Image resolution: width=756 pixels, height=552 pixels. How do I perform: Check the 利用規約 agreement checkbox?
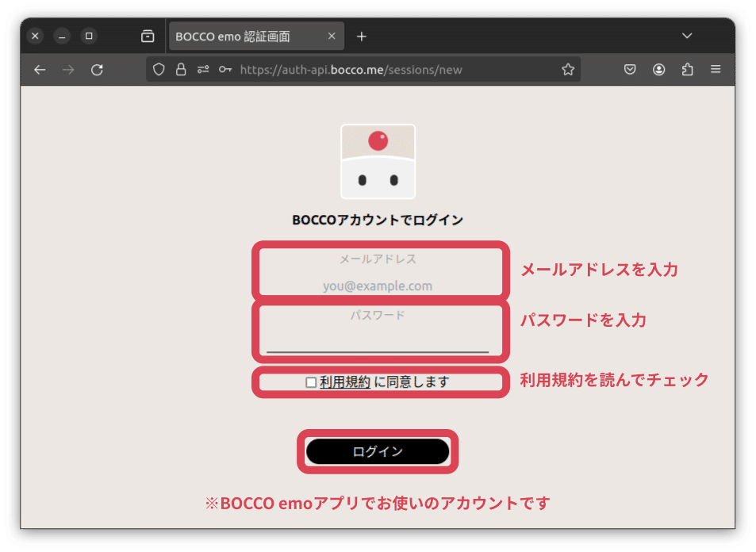(x=311, y=381)
